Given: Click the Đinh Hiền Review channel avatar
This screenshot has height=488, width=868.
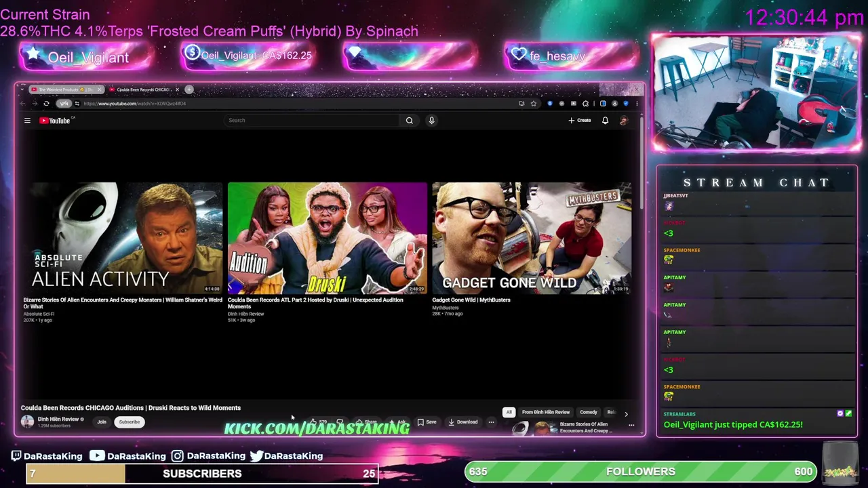Looking at the screenshot, I should click(x=27, y=422).
